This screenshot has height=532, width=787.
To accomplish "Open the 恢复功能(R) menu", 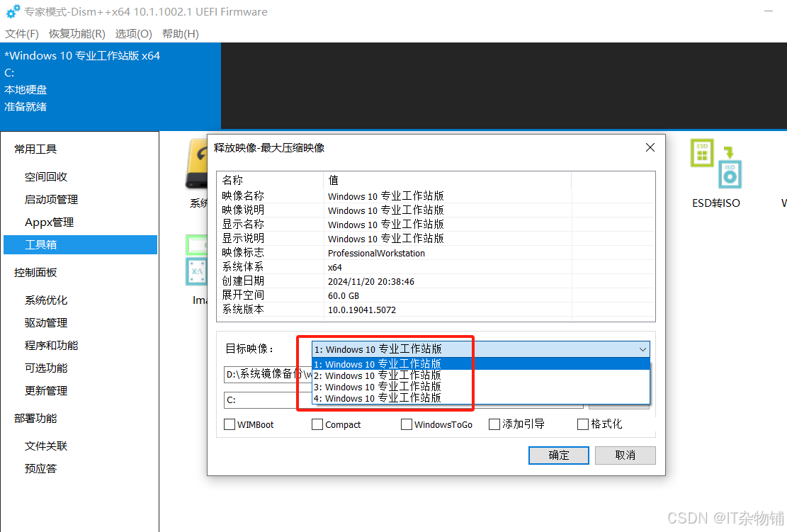I will click(77, 33).
